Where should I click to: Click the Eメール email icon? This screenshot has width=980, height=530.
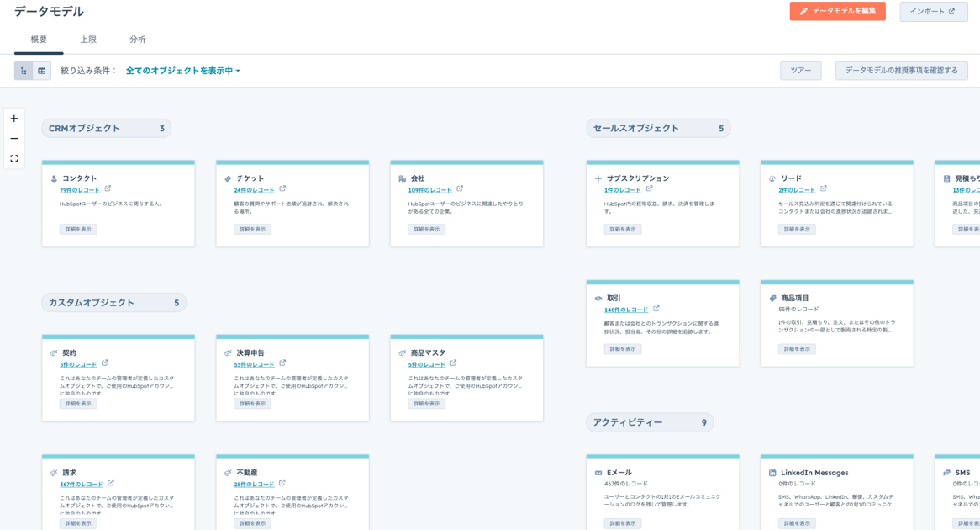coord(598,472)
